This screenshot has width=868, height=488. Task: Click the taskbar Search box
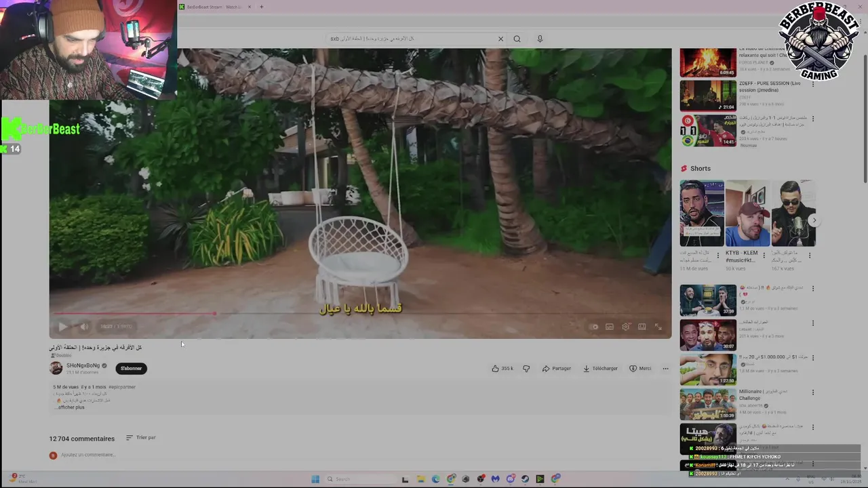point(361,479)
